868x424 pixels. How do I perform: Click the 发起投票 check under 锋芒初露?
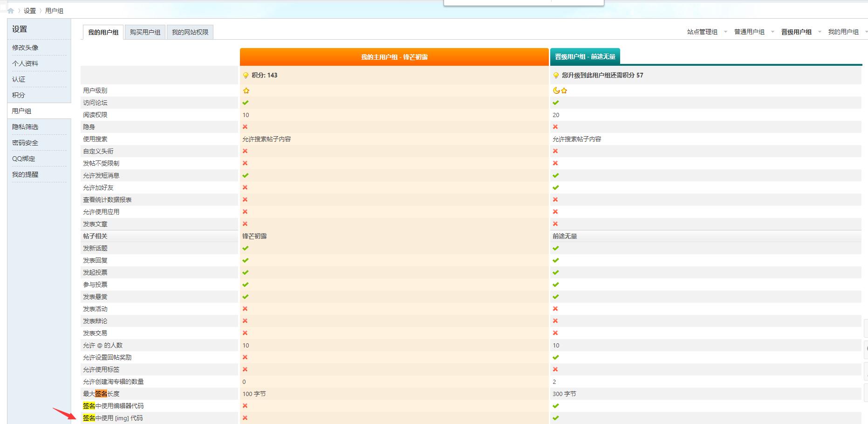pyautogui.click(x=246, y=272)
